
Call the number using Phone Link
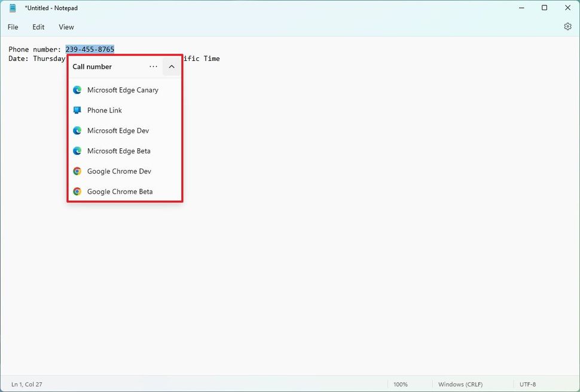[x=105, y=110]
